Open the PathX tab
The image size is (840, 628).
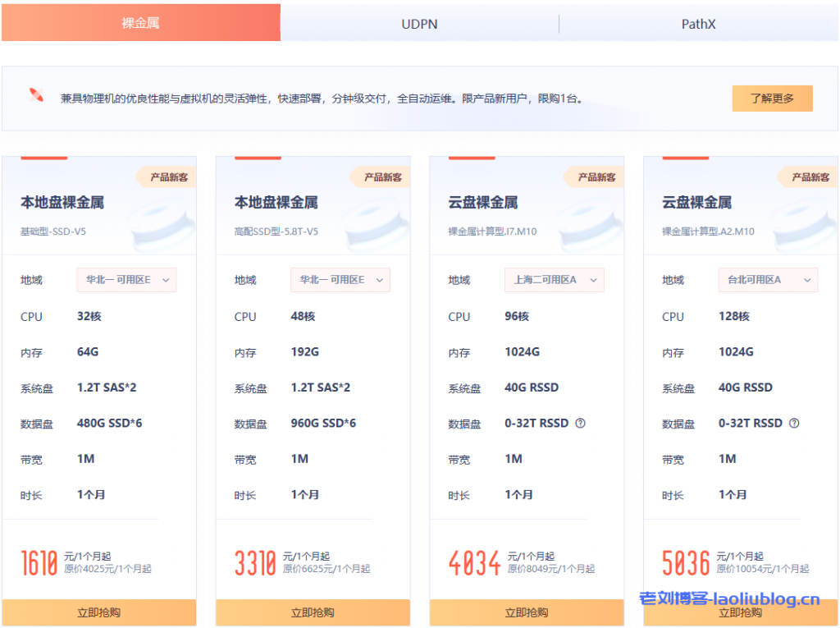point(699,24)
